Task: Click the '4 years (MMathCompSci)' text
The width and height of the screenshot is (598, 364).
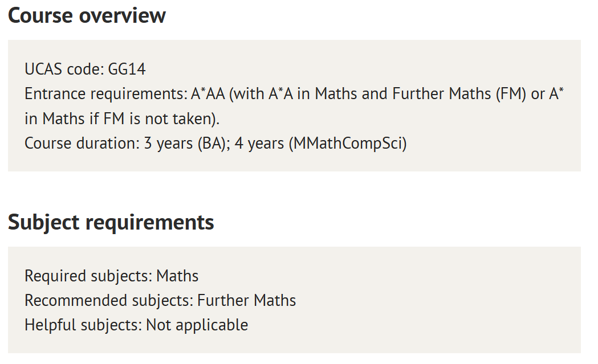Action: coord(321,144)
